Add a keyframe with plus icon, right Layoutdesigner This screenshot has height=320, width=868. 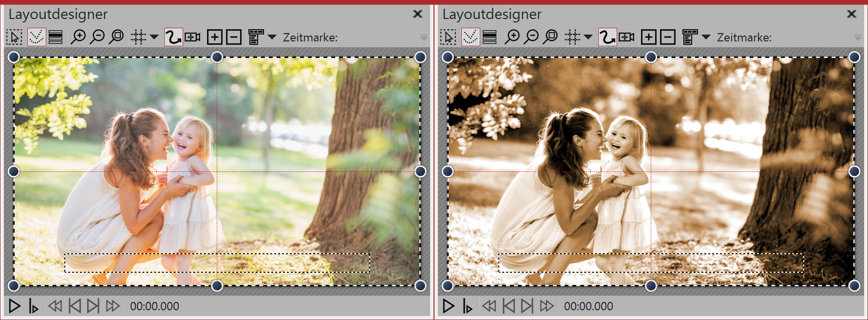[x=649, y=37]
